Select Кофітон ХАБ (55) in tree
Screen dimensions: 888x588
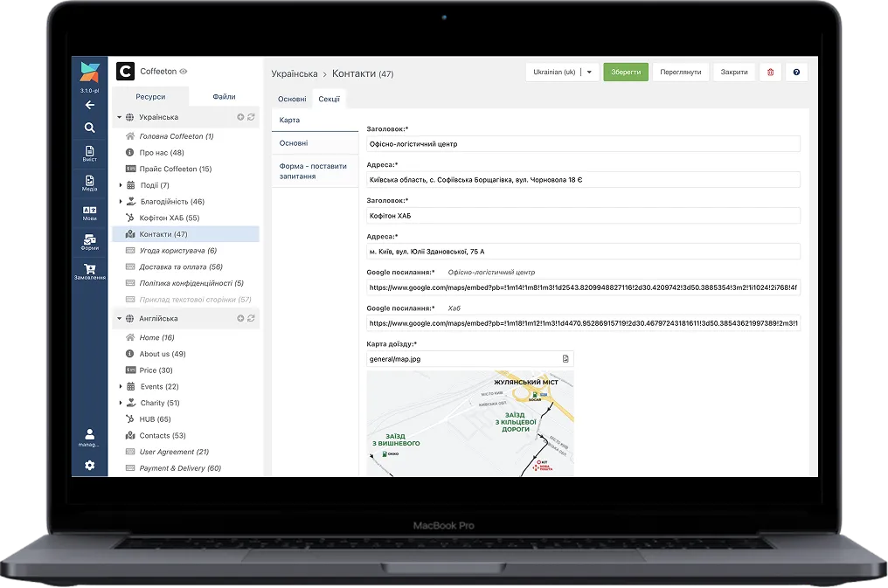[170, 218]
